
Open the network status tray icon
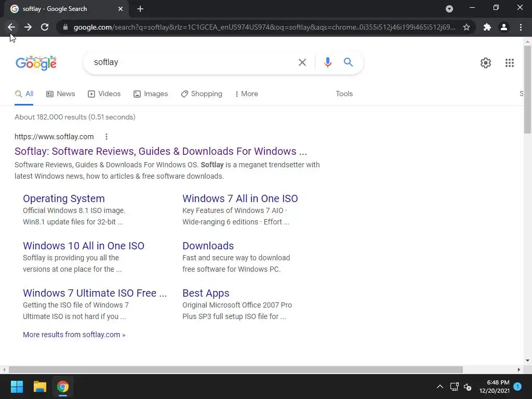(454, 387)
